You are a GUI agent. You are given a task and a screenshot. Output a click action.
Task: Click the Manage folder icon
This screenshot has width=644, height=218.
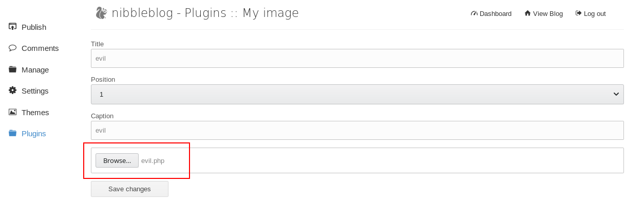12,69
